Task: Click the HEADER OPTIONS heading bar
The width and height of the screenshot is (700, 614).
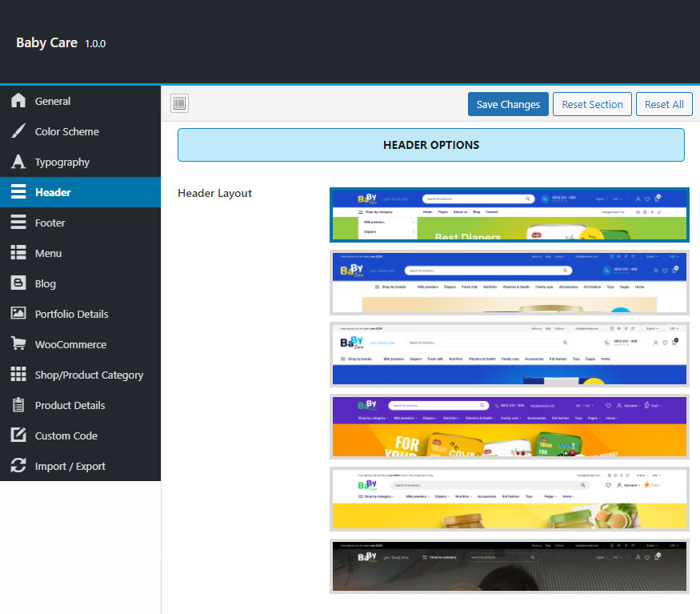Action: 431,145
